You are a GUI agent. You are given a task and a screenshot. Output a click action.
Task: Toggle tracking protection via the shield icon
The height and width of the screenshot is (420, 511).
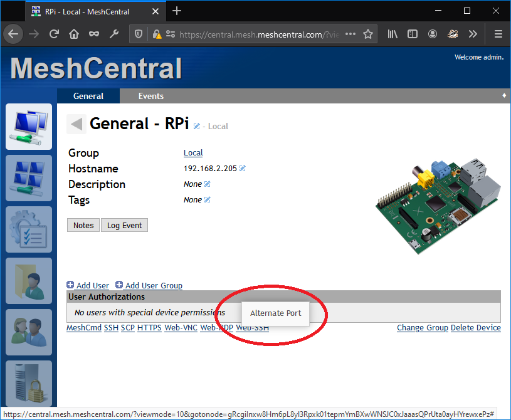coord(137,34)
